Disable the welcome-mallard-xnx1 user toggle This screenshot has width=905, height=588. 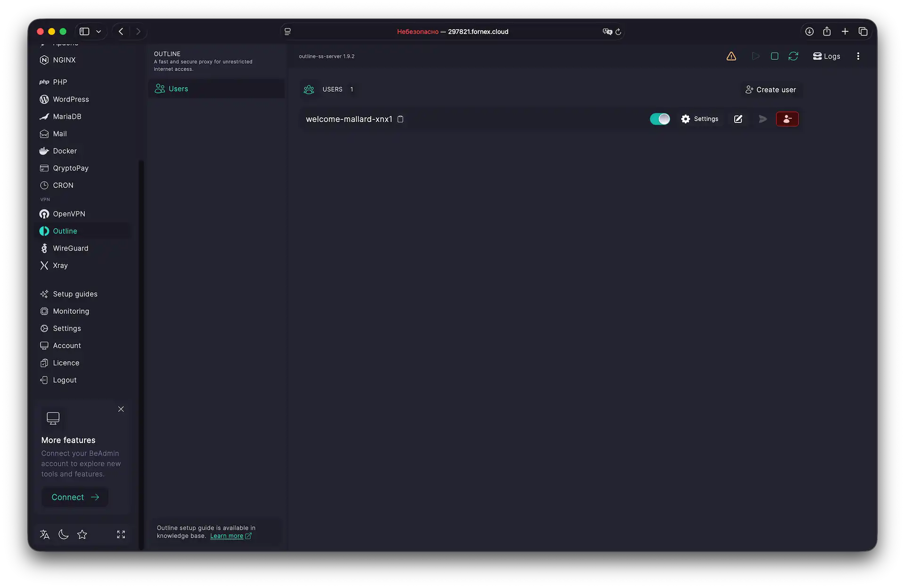point(659,119)
